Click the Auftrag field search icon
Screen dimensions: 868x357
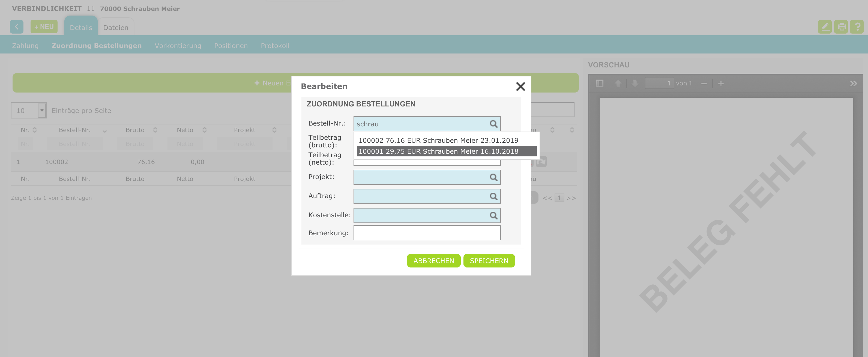493,197
